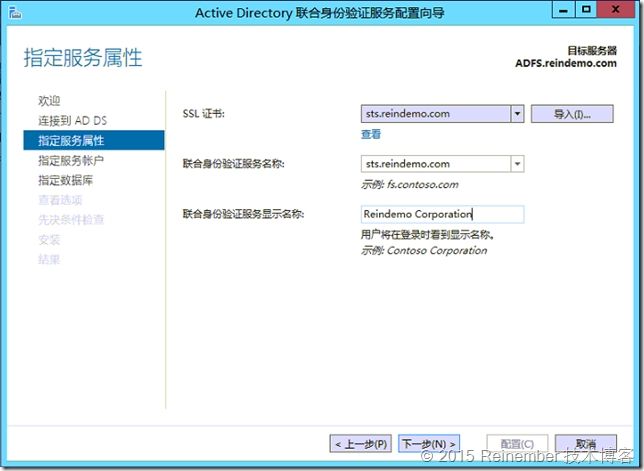Proceed with 下一步(N) button
The image size is (644, 471).
point(429,444)
